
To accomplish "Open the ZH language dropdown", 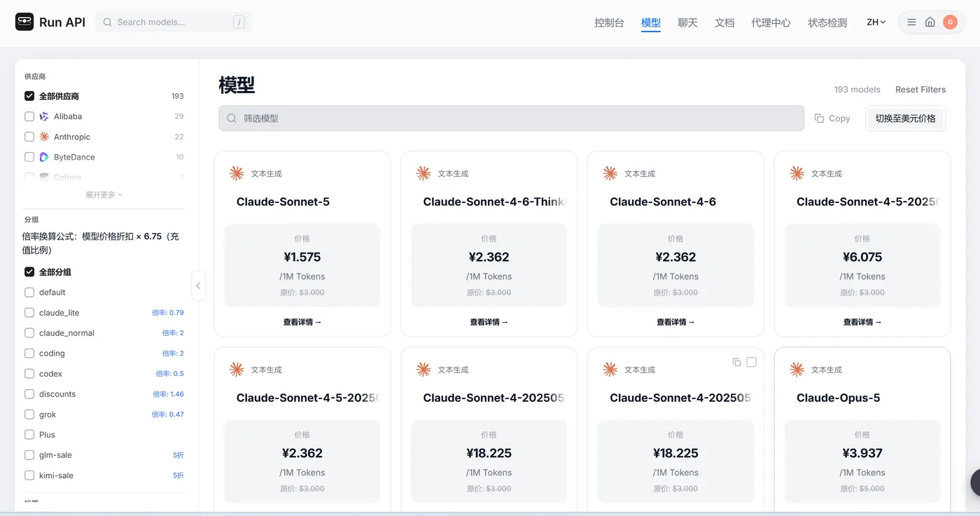I will point(876,22).
